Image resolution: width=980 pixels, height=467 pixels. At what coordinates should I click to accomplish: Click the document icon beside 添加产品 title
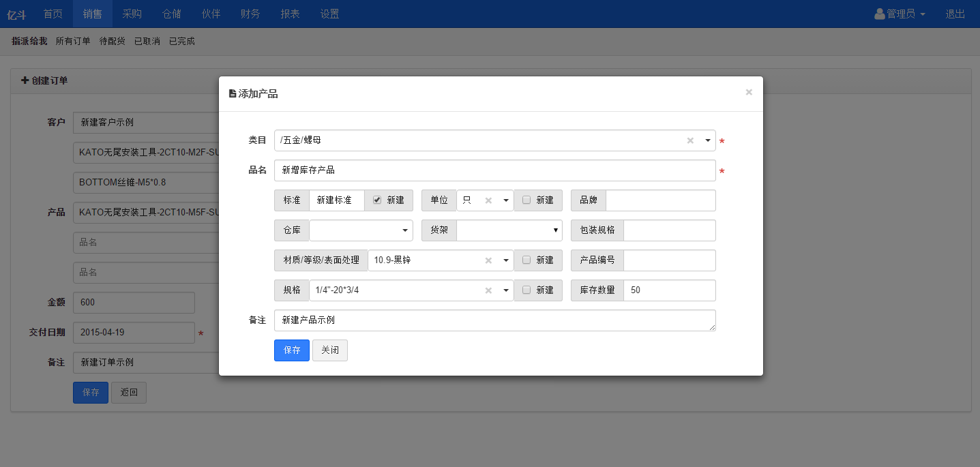(x=232, y=93)
